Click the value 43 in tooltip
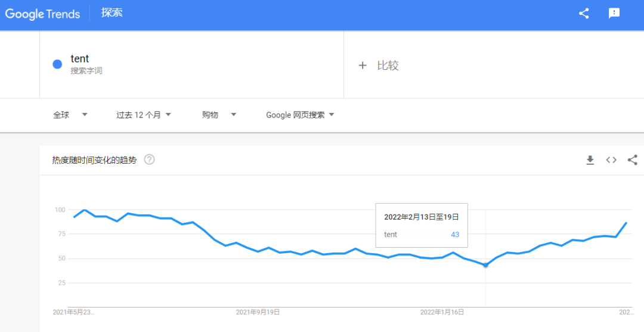This screenshot has height=332, width=644. [x=455, y=235]
